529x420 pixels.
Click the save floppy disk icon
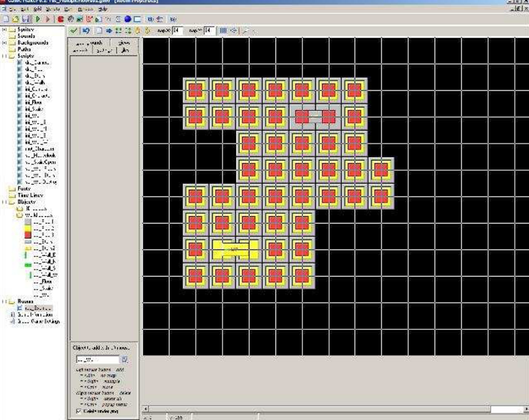[x=26, y=19]
